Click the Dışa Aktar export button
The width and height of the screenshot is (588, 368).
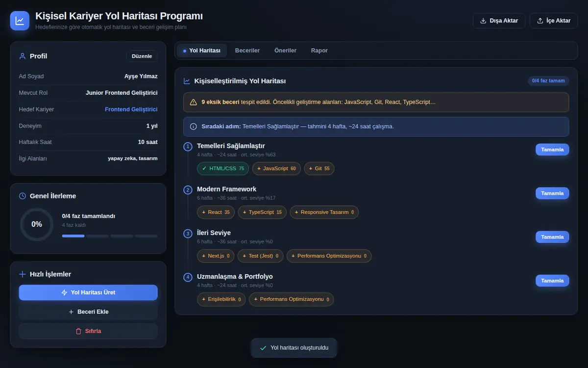499,21
